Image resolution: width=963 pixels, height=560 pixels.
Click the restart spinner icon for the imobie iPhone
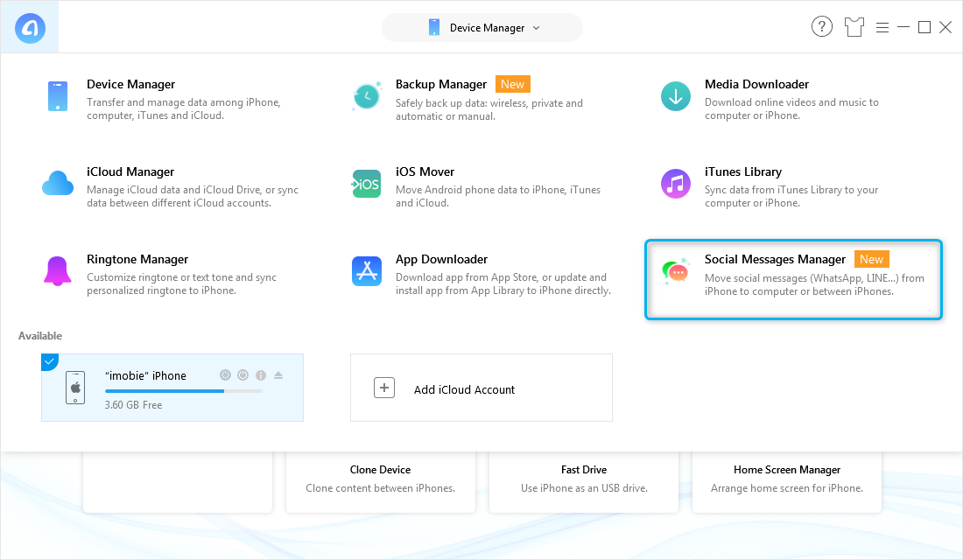tap(225, 375)
